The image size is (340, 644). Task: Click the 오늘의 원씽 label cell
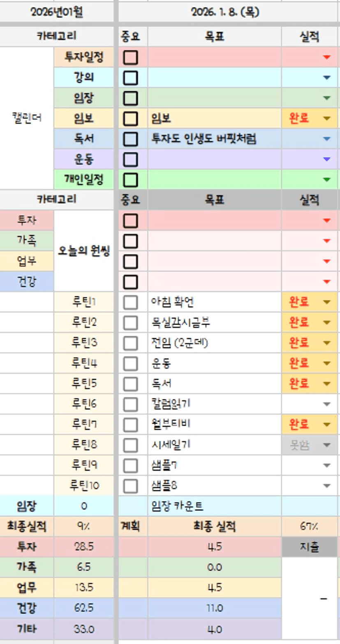point(84,251)
